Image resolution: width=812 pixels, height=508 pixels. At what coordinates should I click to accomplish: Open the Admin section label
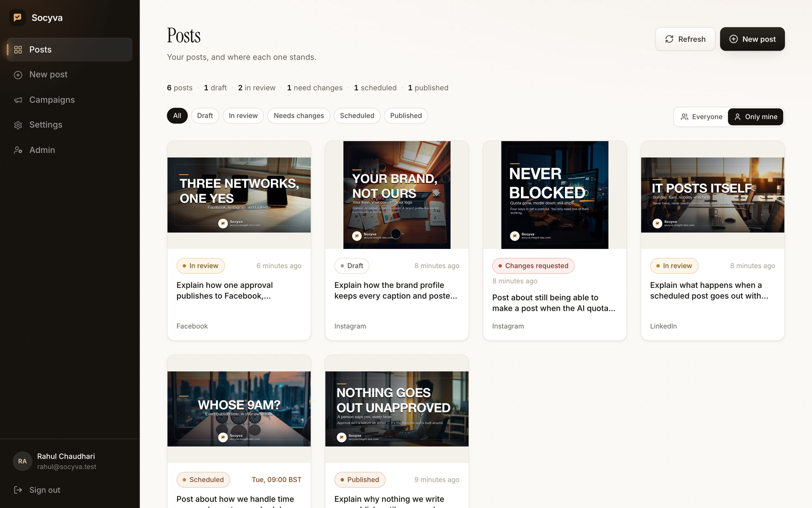(x=42, y=150)
